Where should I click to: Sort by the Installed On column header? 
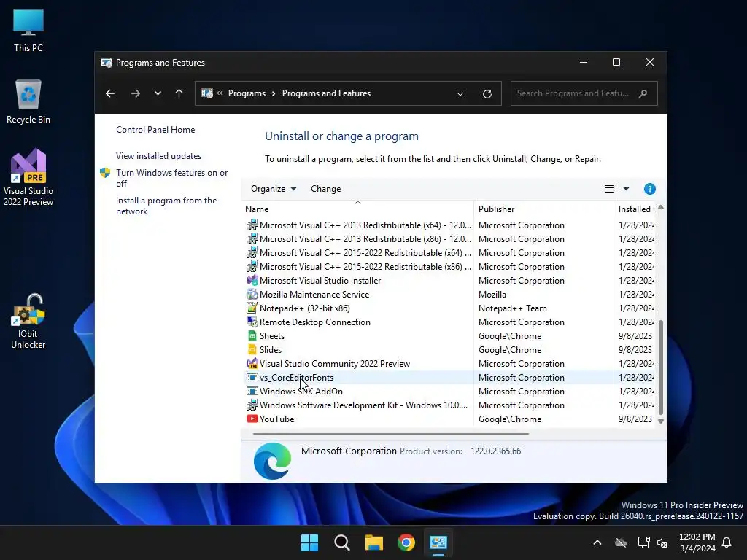point(636,209)
